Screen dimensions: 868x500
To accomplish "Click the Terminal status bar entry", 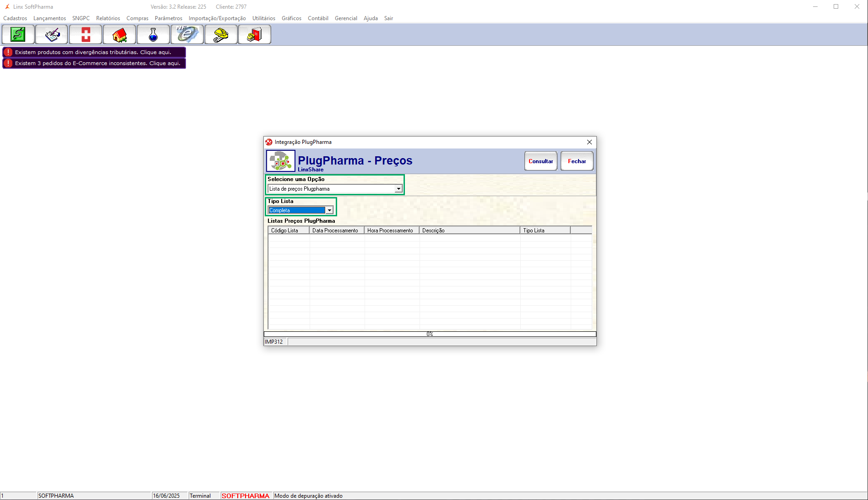I will (200, 496).
